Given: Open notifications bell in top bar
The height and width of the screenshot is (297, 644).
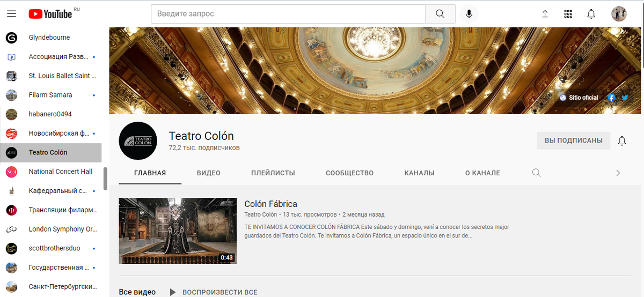Looking at the screenshot, I should [591, 14].
